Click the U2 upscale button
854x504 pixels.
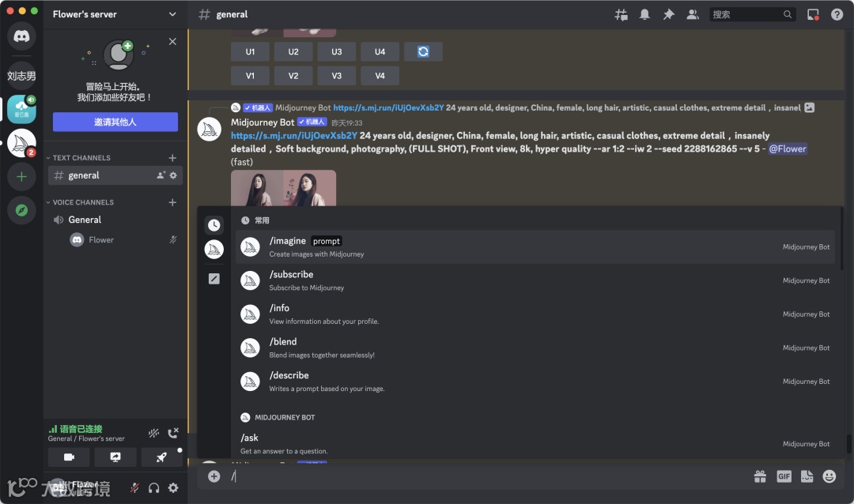click(x=293, y=51)
